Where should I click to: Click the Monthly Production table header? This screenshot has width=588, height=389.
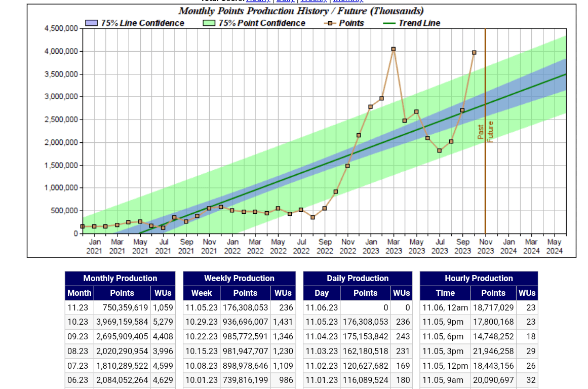coord(120,279)
